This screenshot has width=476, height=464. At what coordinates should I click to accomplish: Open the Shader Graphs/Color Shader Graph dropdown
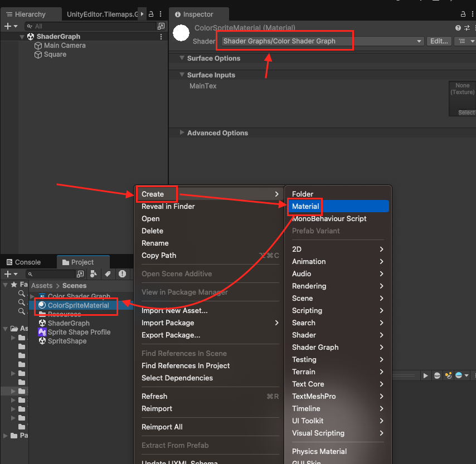(322, 41)
